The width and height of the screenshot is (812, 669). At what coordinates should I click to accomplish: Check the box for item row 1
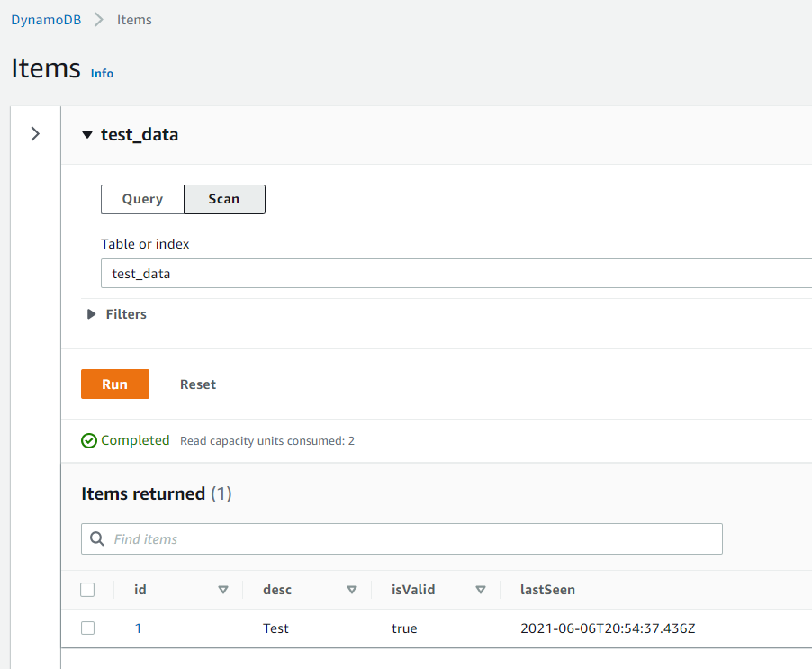point(87,628)
